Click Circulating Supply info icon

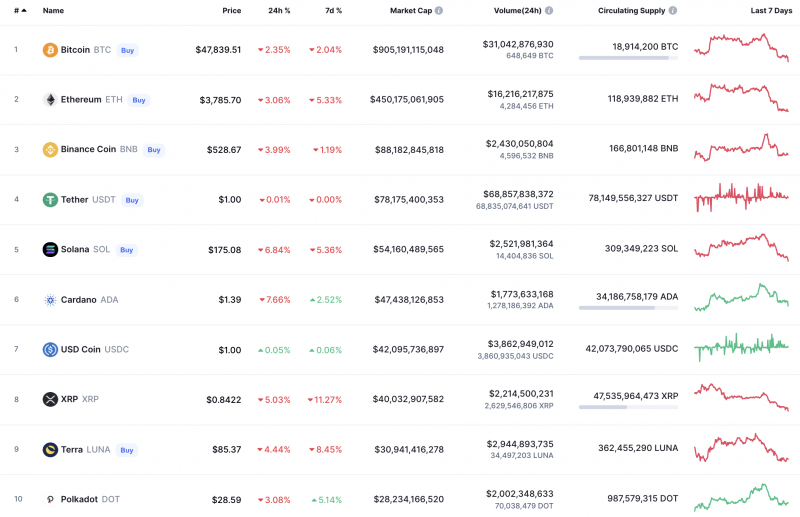coord(673,11)
